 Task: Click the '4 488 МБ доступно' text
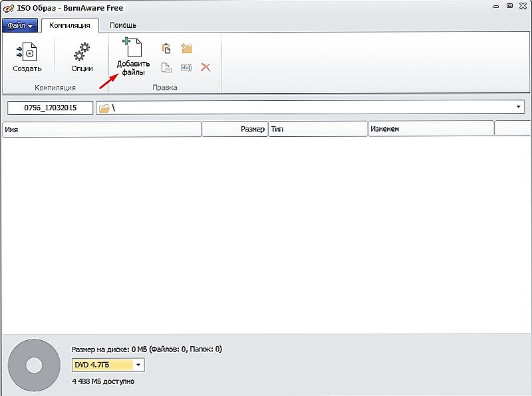pyautogui.click(x=103, y=381)
